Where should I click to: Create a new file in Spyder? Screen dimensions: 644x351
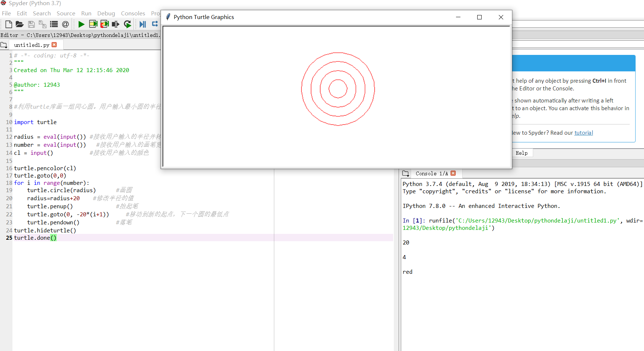tap(8, 24)
